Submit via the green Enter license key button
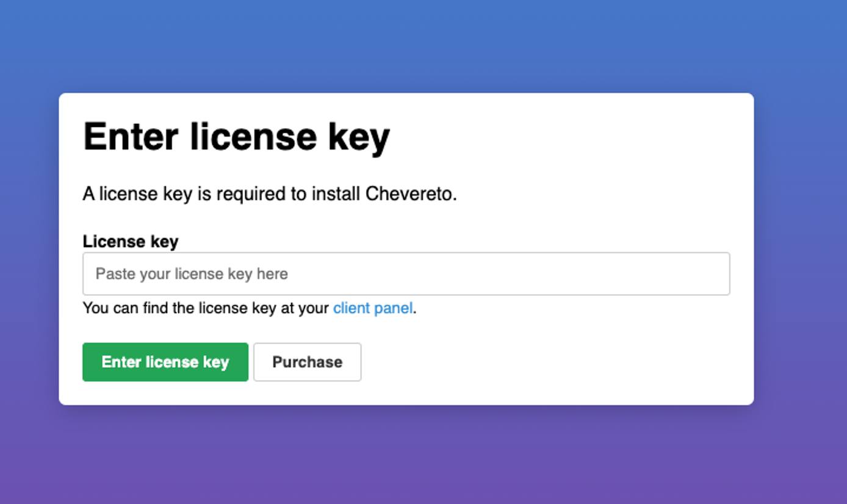The image size is (847, 504). pos(165,362)
